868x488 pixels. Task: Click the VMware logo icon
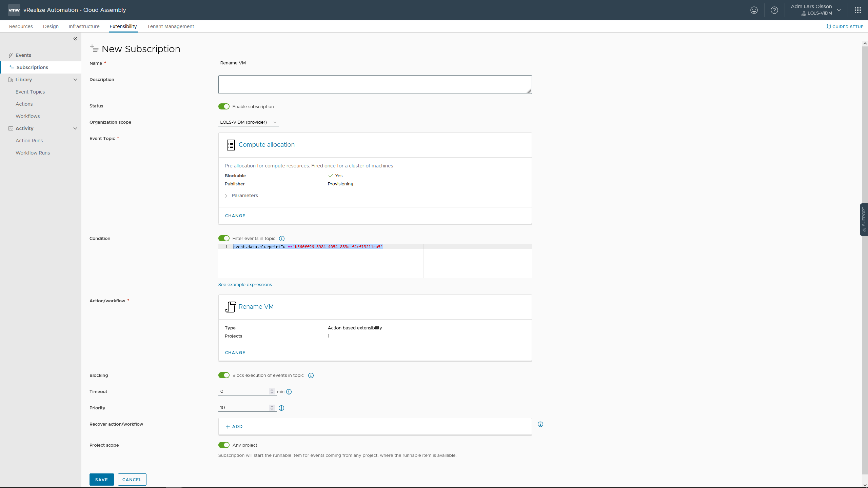(14, 10)
